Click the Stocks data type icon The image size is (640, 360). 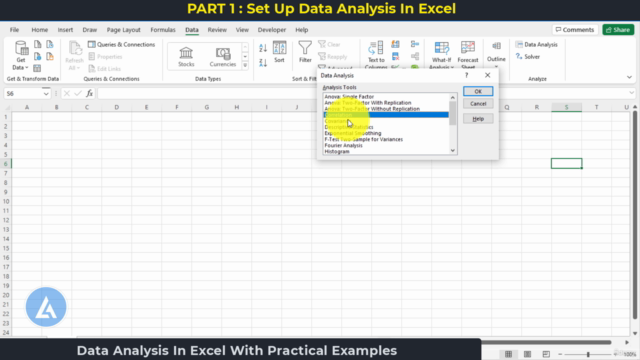186,56
